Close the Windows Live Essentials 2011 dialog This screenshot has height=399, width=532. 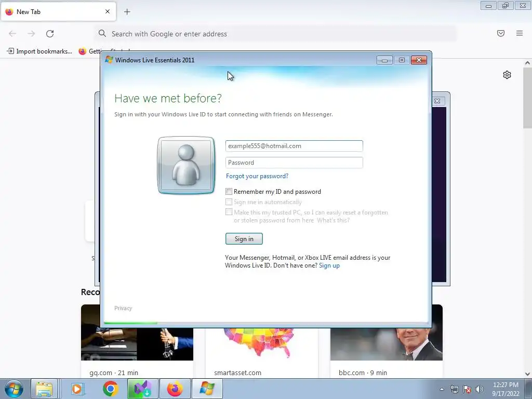[419, 60]
